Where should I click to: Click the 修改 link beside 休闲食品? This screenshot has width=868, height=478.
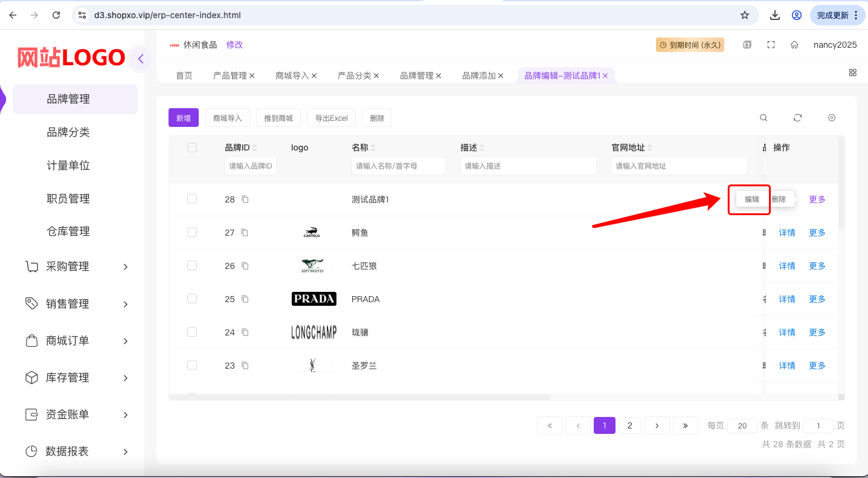pos(234,45)
